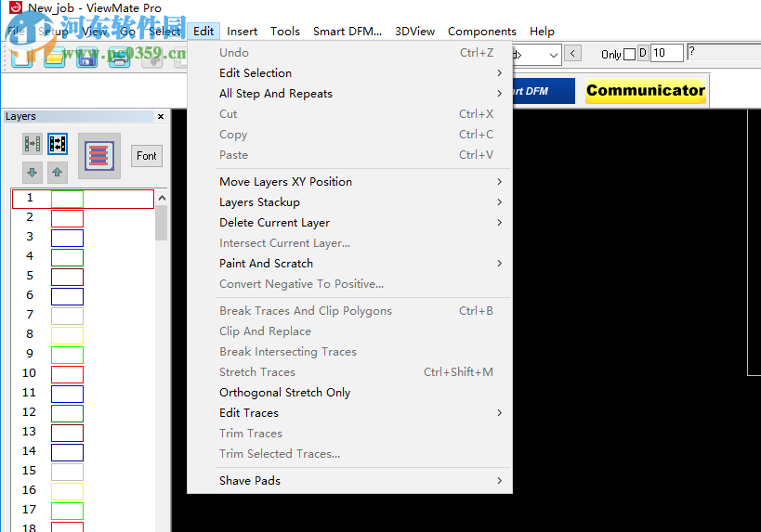Open the Tools menu

click(x=285, y=32)
